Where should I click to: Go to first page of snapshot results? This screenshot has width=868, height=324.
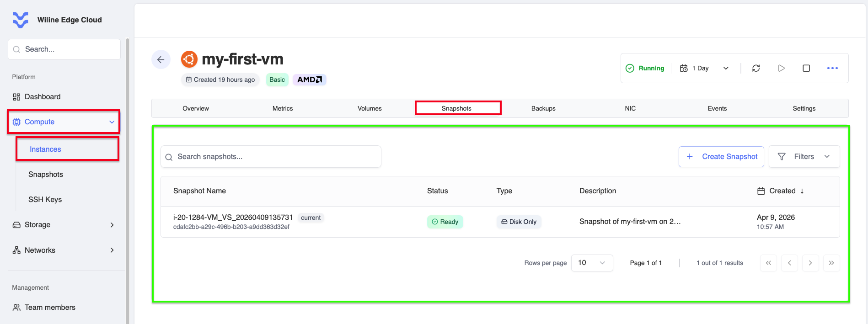point(768,263)
